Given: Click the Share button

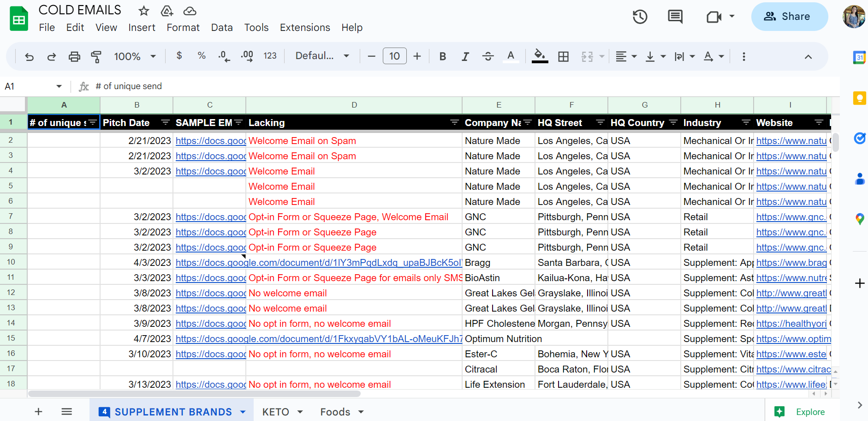Looking at the screenshot, I should point(790,17).
